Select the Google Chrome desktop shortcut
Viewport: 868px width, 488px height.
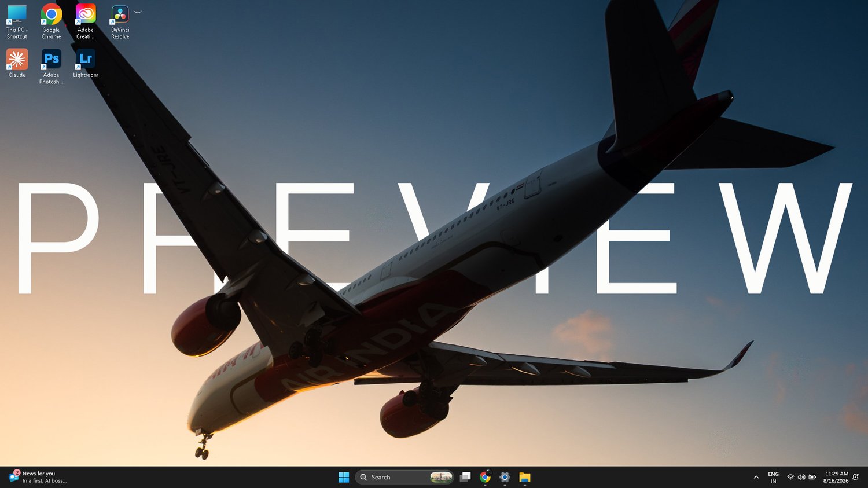(51, 22)
